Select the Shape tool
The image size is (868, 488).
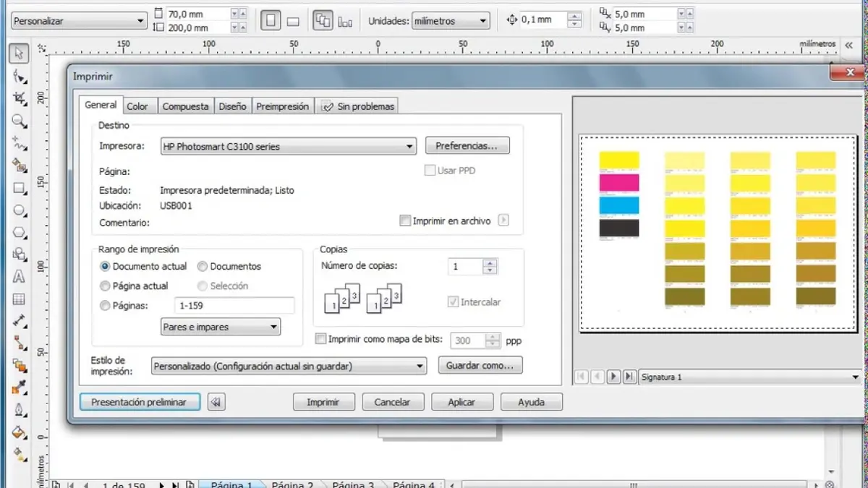point(18,75)
